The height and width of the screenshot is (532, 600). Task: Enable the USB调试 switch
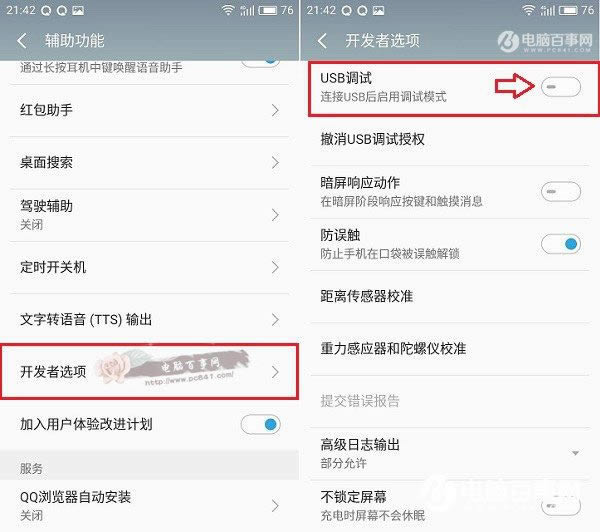point(561,87)
